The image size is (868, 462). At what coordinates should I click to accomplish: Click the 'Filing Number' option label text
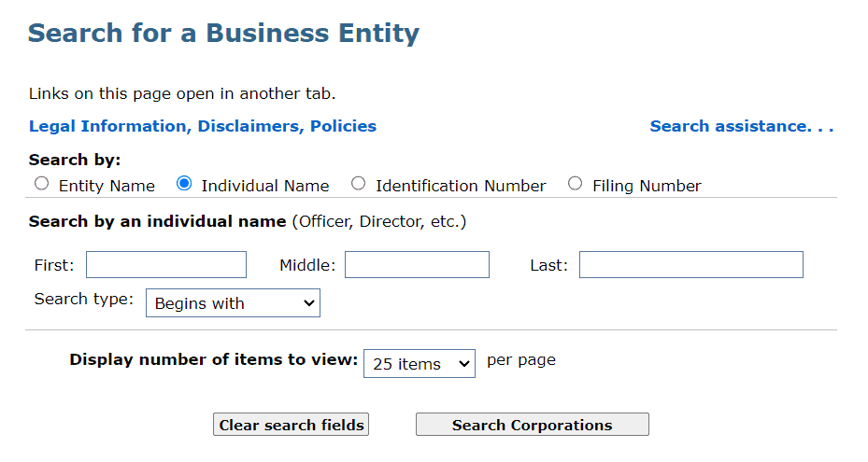click(x=647, y=186)
